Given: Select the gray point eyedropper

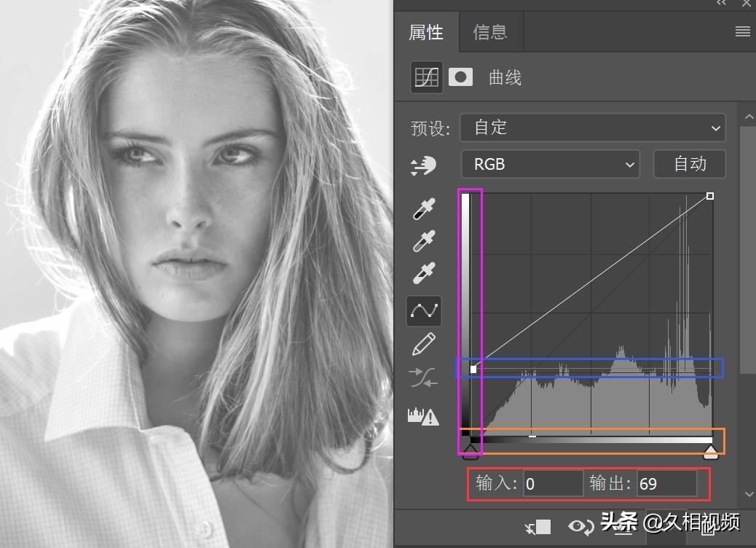Looking at the screenshot, I should click(x=424, y=241).
